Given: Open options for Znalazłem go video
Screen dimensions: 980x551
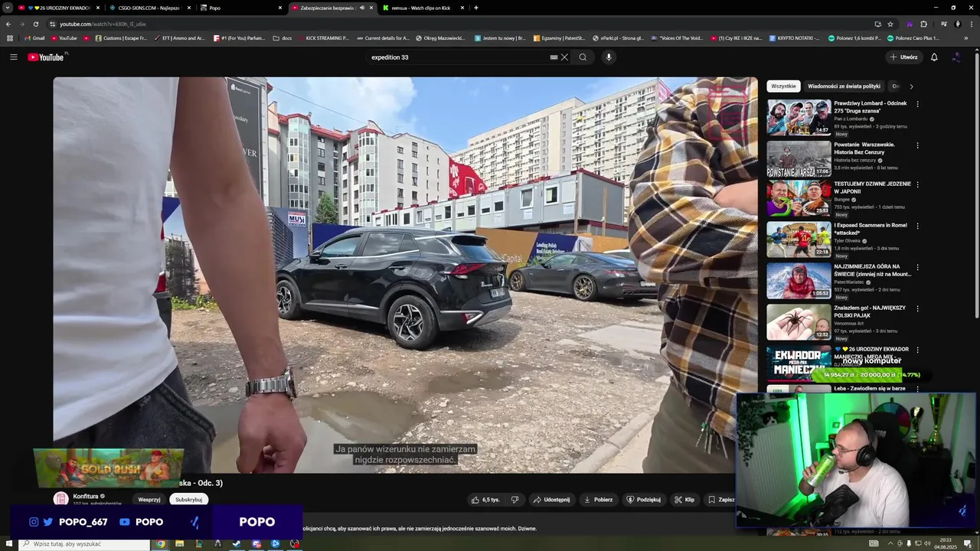Looking at the screenshot, I should 917,308.
